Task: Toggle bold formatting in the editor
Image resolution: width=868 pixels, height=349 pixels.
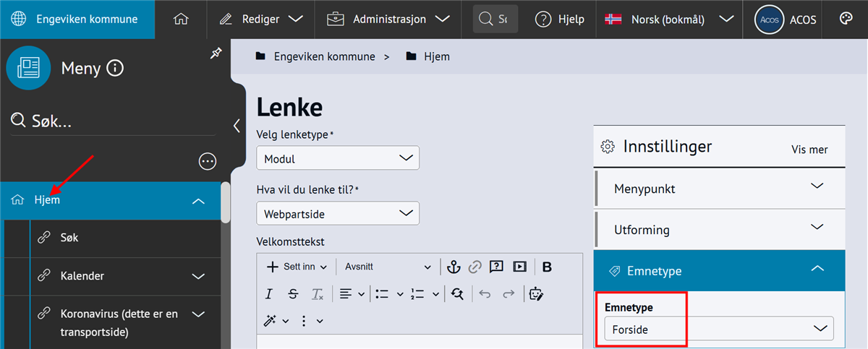Action: [547, 267]
